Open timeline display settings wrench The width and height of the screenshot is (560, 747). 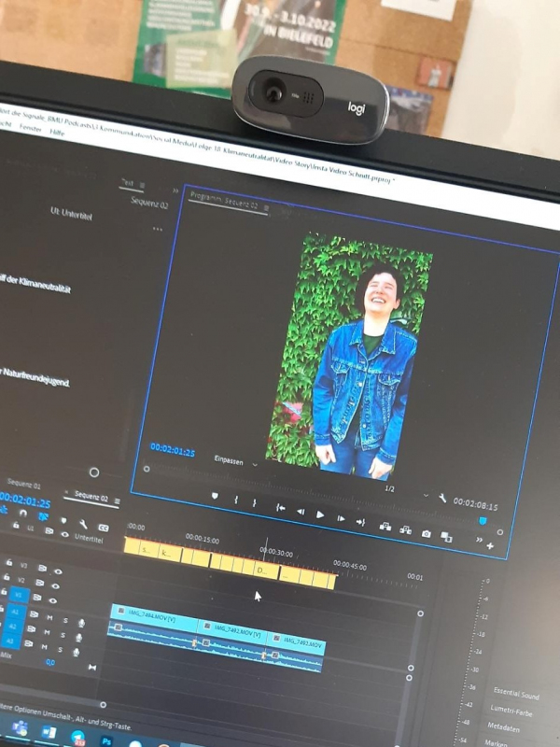[x=83, y=524]
